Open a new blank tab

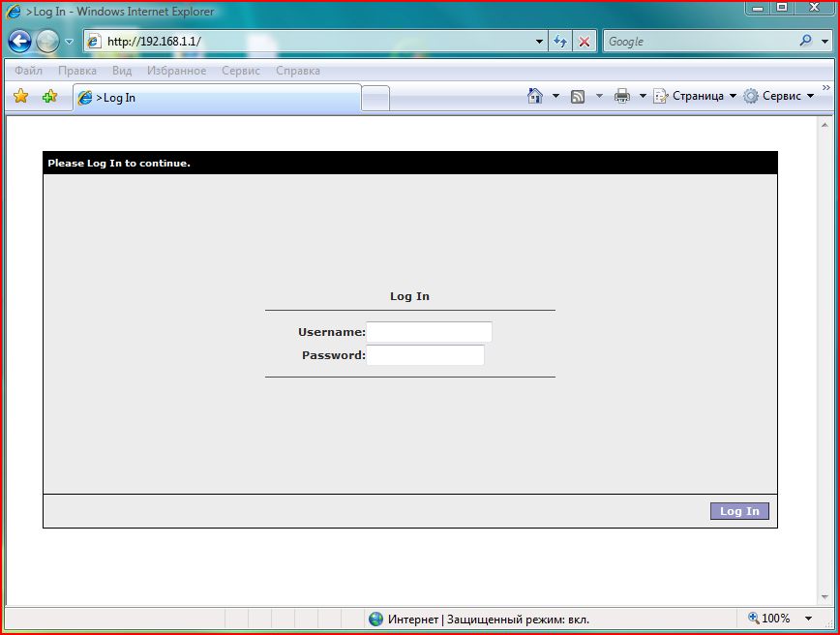point(375,99)
